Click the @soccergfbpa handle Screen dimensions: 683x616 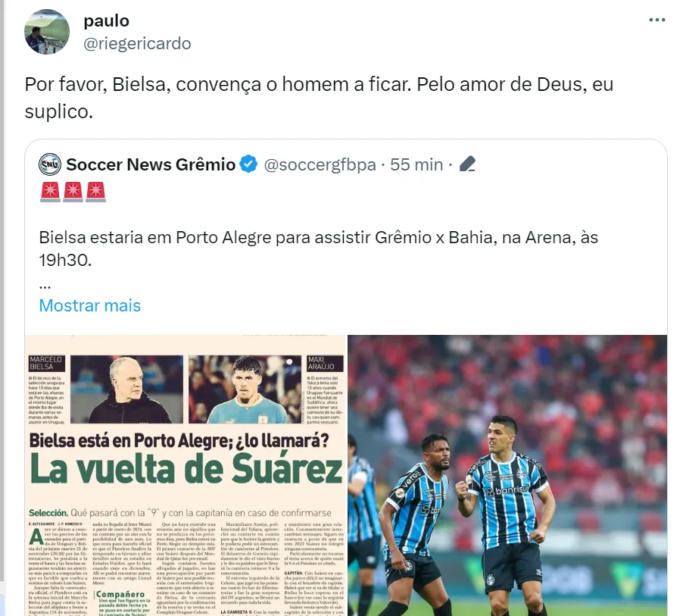click(320, 164)
